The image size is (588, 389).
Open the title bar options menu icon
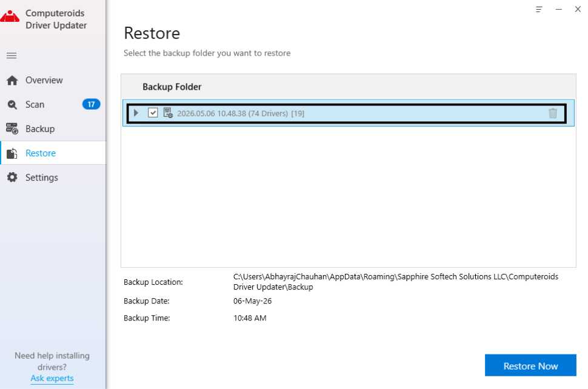coord(539,9)
